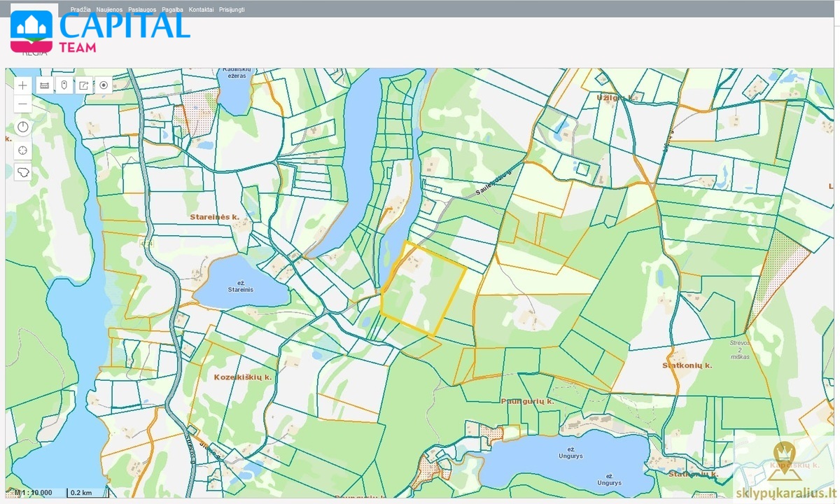This screenshot has width=840, height=504.
Task: Open Paslaugos in top navigation
Action: 141,10
